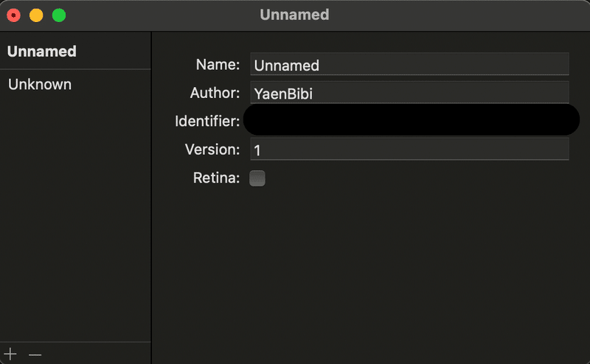Minimize the window using the yellow button
Image resolution: width=590 pixels, height=364 pixels.
(36, 15)
